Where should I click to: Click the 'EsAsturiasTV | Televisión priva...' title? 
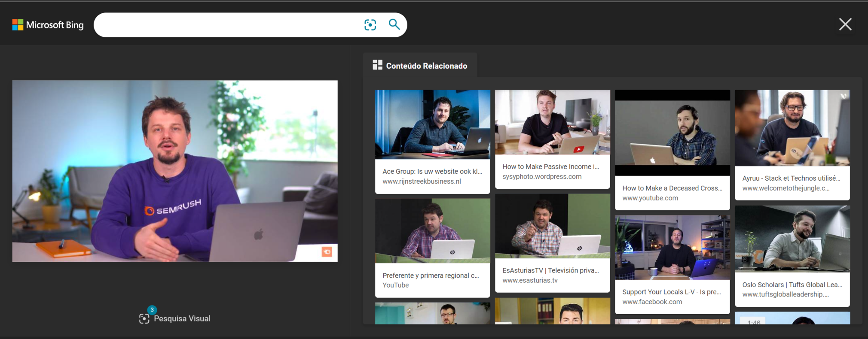click(x=550, y=270)
